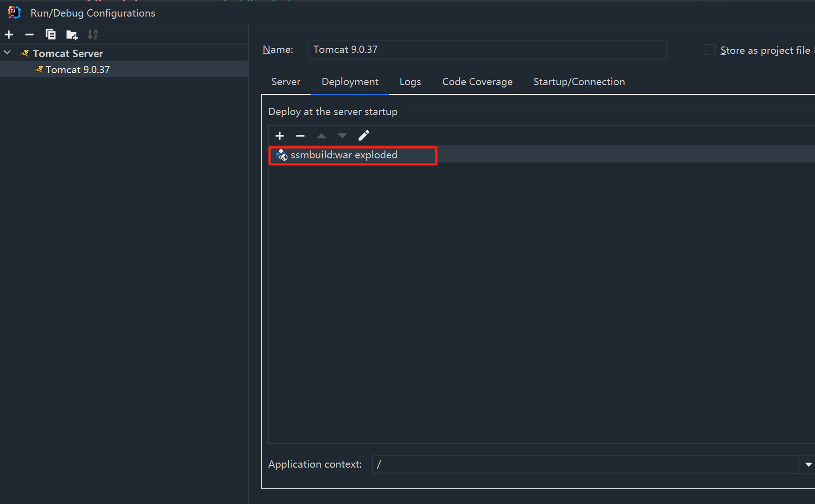
Task: Select the Deployment tab
Action: tap(350, 82)
